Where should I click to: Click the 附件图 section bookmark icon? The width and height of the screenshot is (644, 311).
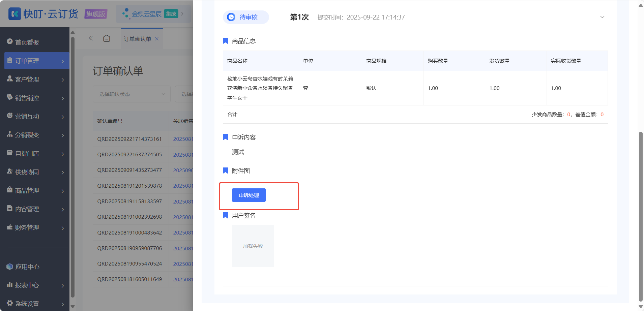point(225,170)
